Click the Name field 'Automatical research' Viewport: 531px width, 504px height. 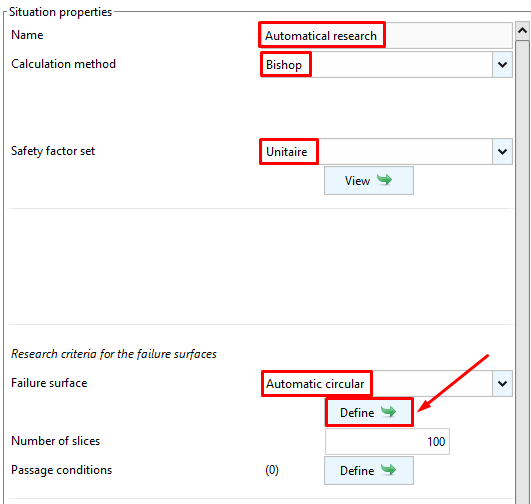[386, 35]
